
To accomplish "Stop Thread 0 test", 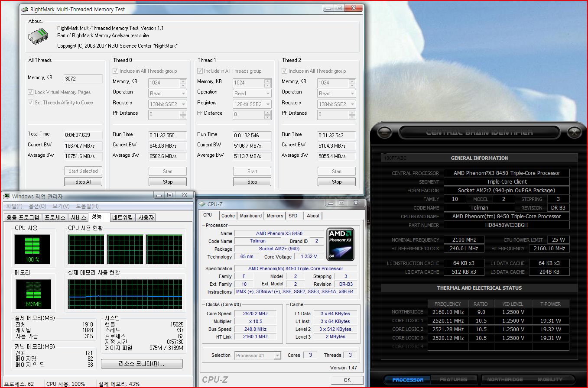I will tap(168, 182).
